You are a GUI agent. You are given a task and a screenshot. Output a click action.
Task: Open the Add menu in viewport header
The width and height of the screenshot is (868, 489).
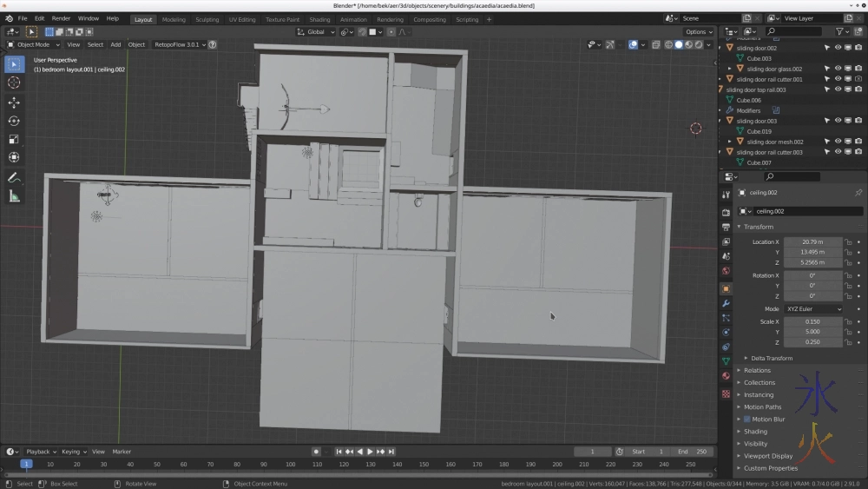coord(115,44)
